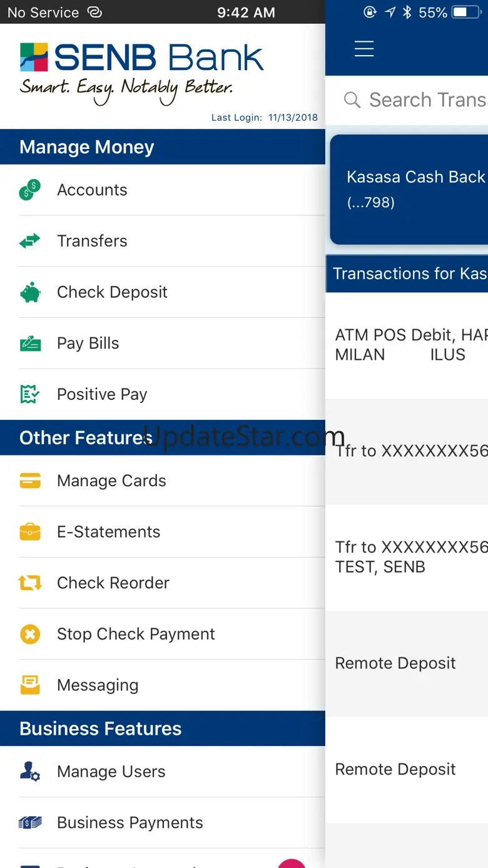Tap the Business Features section header
Screen dimensions: 488x868
pos(163,728)
